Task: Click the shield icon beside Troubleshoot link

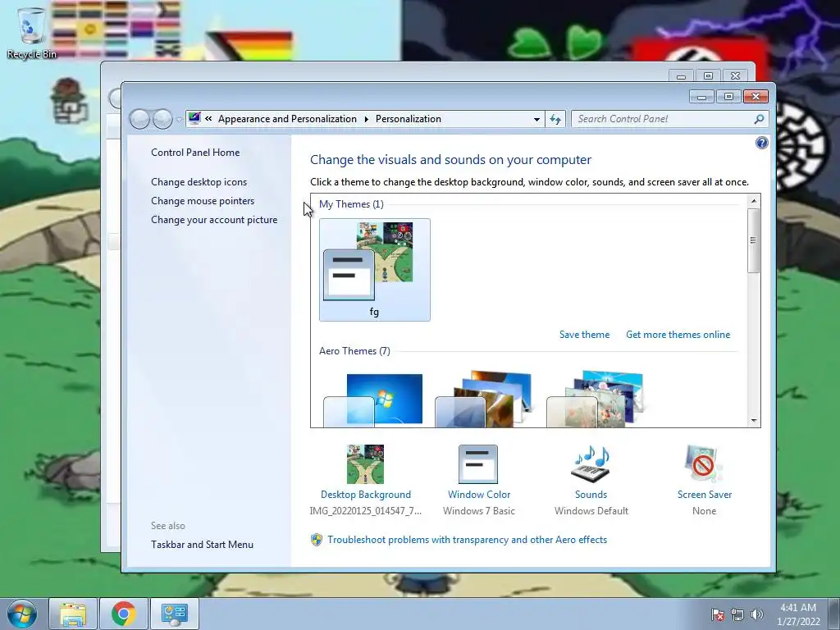Action: [x=317, y=540]
